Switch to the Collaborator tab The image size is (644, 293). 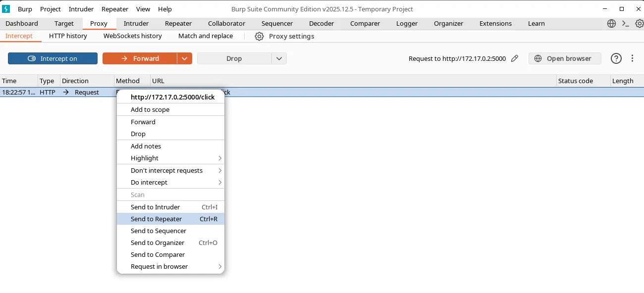point(227,23)
